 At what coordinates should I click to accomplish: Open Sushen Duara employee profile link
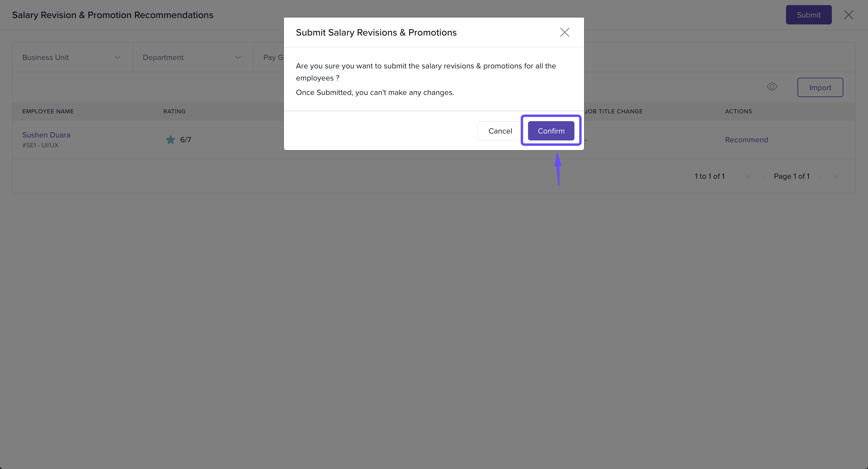[46, 135]
